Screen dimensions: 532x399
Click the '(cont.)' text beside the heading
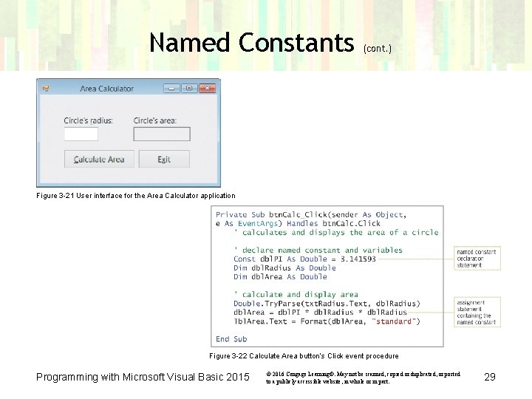point(378,49)
